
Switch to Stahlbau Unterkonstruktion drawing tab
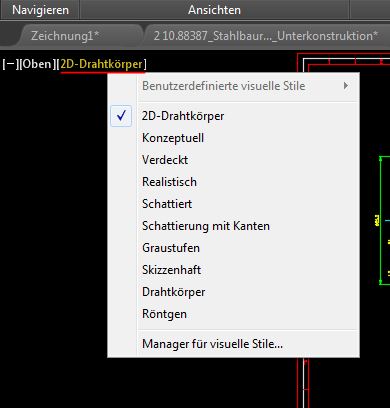266,36
